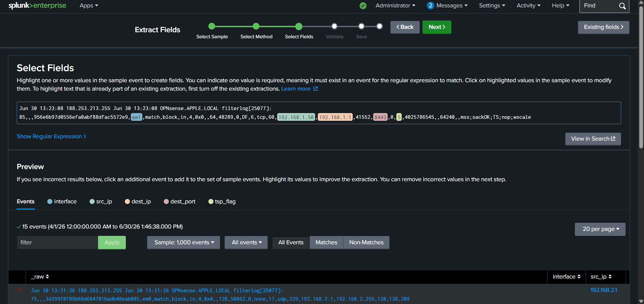Select the Non-Matches filter toggle
Screen dimensions: 644x304
click(x=366, y=243)
